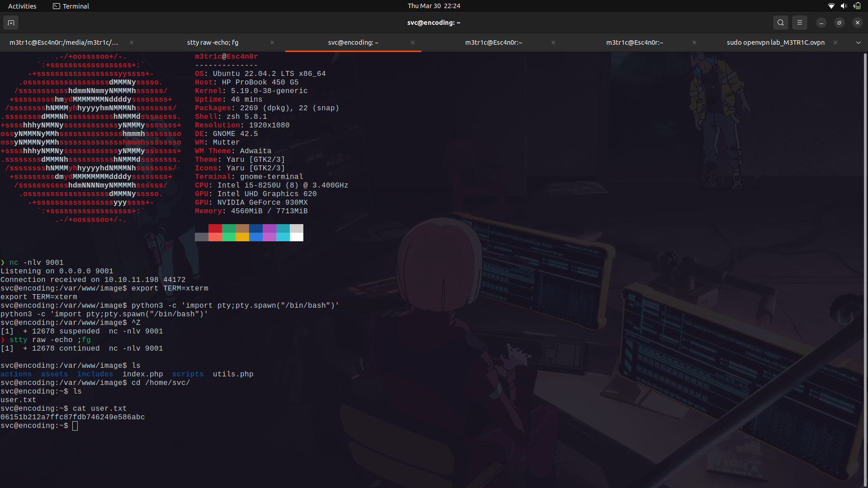Image resolution: width=868 pixels, height=488 pixels.
Task: Open the calendar by clicking the clock
Action: click(x=434, y=6)
